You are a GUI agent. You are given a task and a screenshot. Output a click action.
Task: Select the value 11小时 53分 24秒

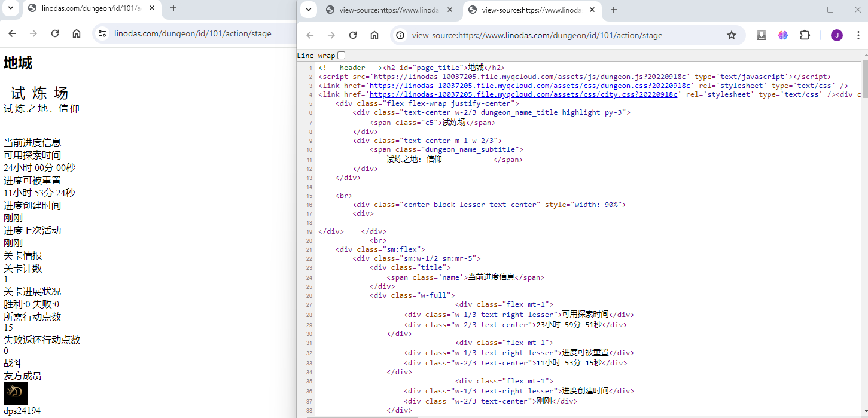[39, 193]
